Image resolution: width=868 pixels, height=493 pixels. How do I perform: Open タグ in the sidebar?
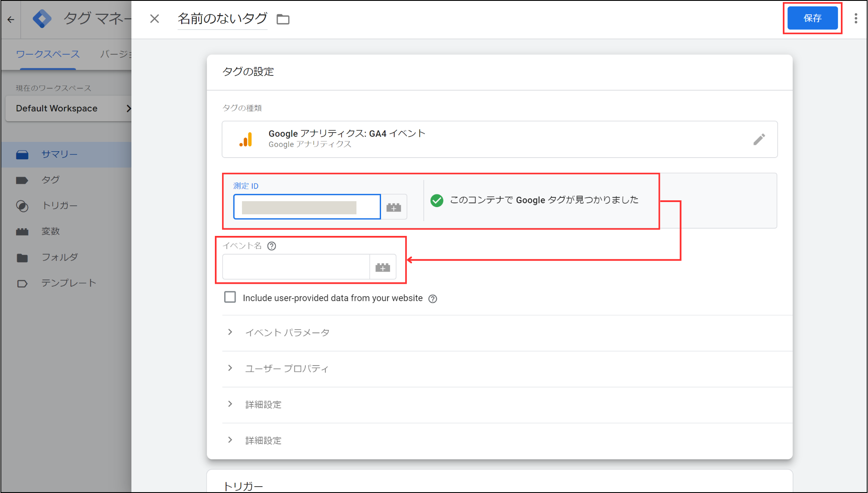[x=66, y=180]
